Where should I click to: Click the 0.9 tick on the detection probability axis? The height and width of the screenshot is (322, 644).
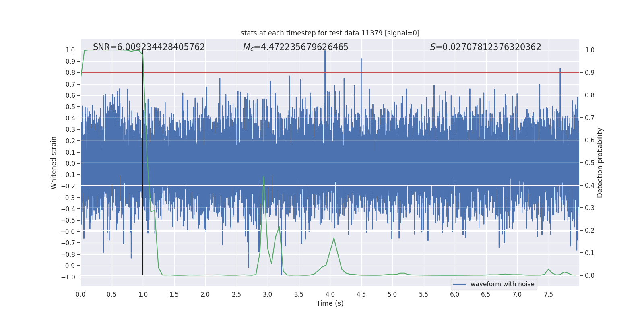pyautogui.click(x=590, y=73)
